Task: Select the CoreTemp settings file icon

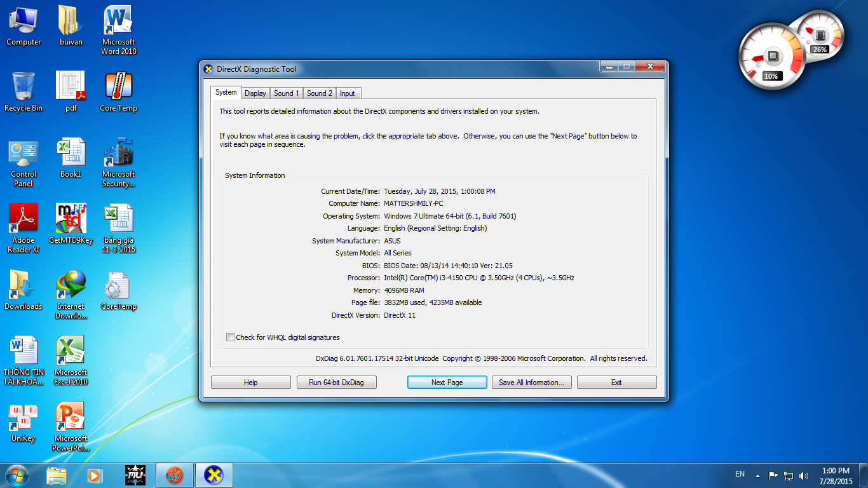Action: pos(119,290)
